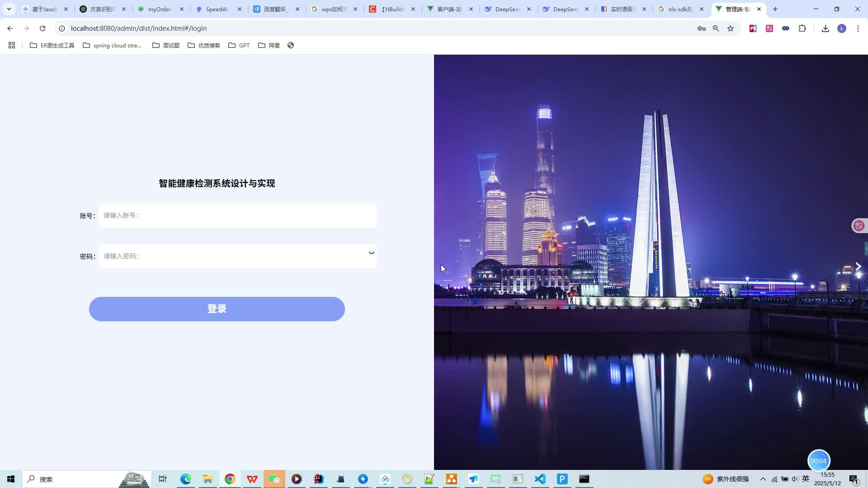Switch to the SpeedAI tab
868x488 pixels.
[x=217, y=9]
